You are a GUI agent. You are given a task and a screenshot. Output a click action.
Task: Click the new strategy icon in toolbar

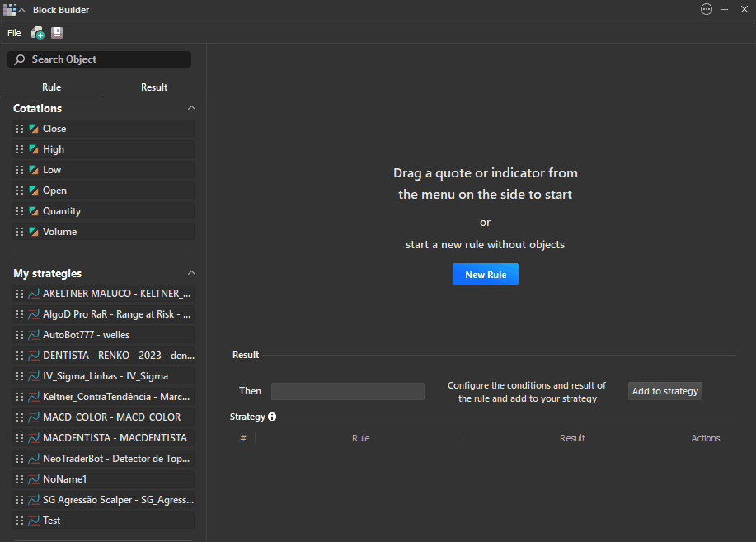(x=38, y=33)
